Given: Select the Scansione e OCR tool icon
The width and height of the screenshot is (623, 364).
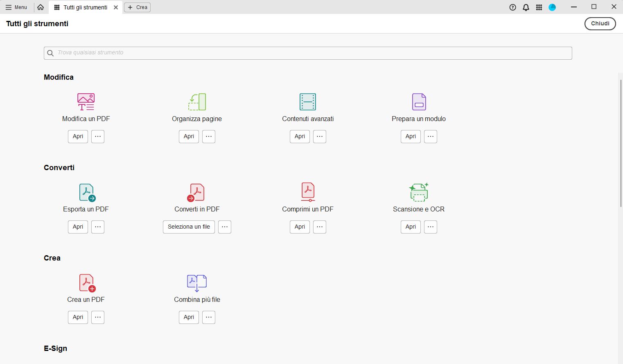Looking at the screenshot, I should click(419, 192).
